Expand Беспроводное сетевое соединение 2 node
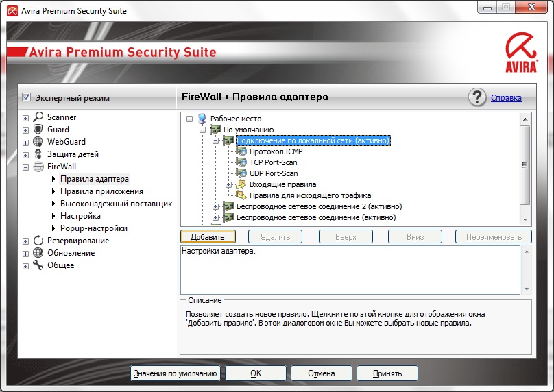 (215, 206)
